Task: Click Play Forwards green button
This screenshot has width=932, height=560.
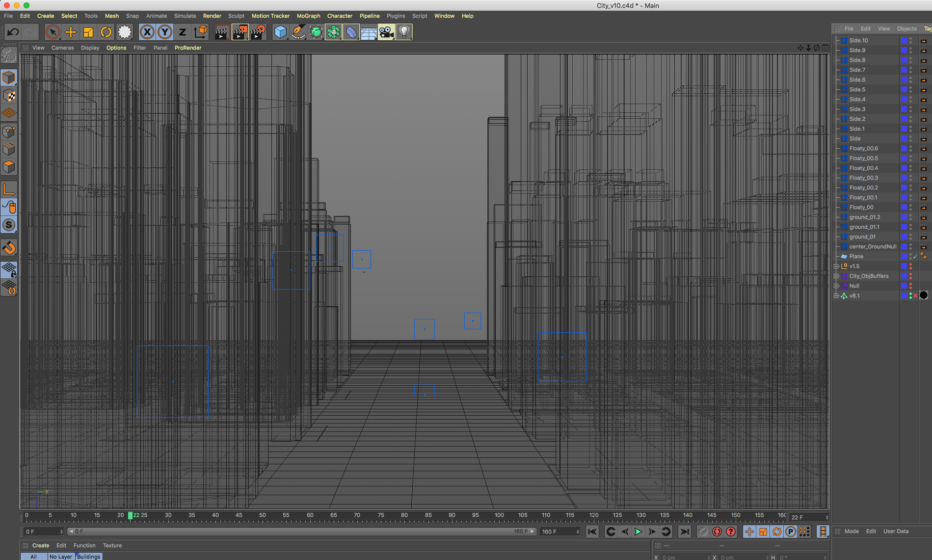Action: tap(638, 532)
